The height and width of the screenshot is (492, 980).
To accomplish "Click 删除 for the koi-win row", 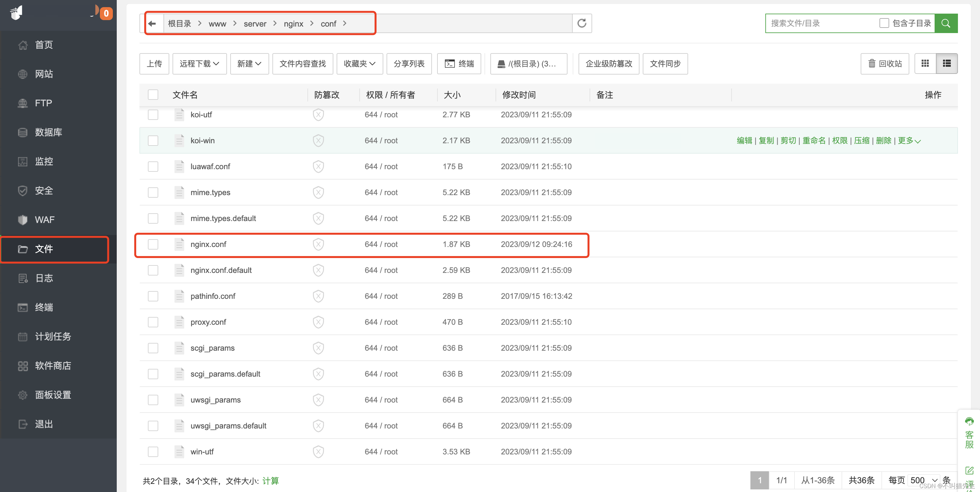I will pos(883,141).
